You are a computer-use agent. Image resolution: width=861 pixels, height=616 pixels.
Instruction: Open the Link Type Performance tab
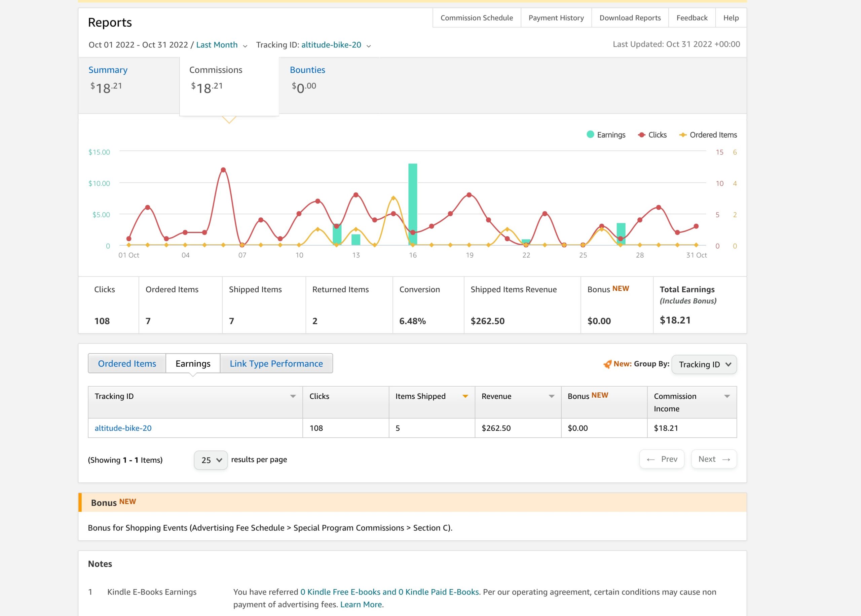(x=276, y=363)
